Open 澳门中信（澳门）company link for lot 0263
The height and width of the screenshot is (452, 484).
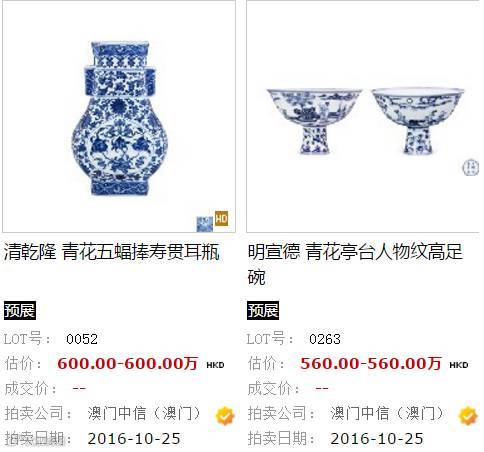[x=387, y=414]
